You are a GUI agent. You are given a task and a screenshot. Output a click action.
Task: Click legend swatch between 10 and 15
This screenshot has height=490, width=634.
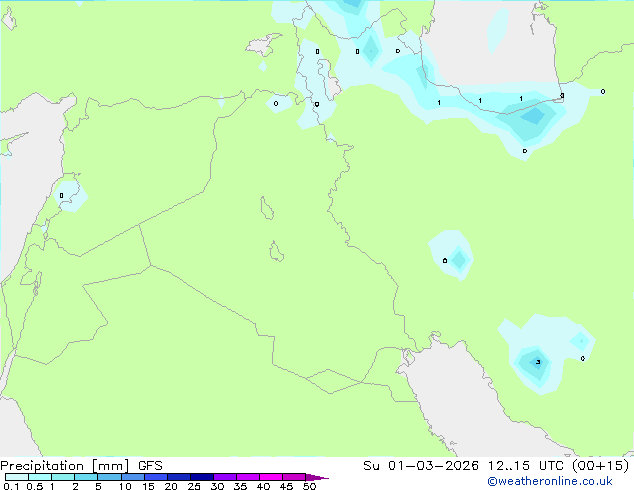[x=133, y=477]
